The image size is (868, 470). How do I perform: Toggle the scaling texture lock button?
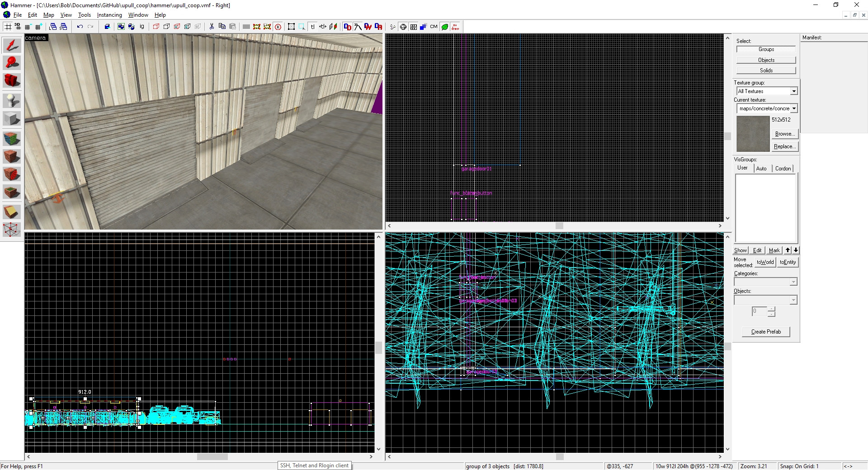323,27
